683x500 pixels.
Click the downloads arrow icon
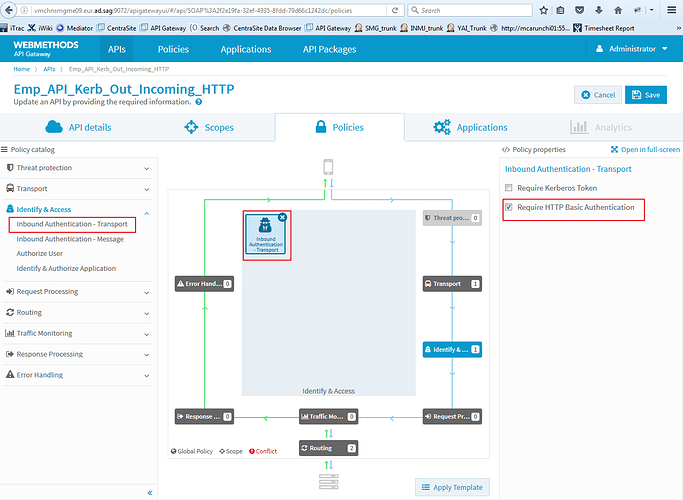pyautogui.click(x=598, y=10)
